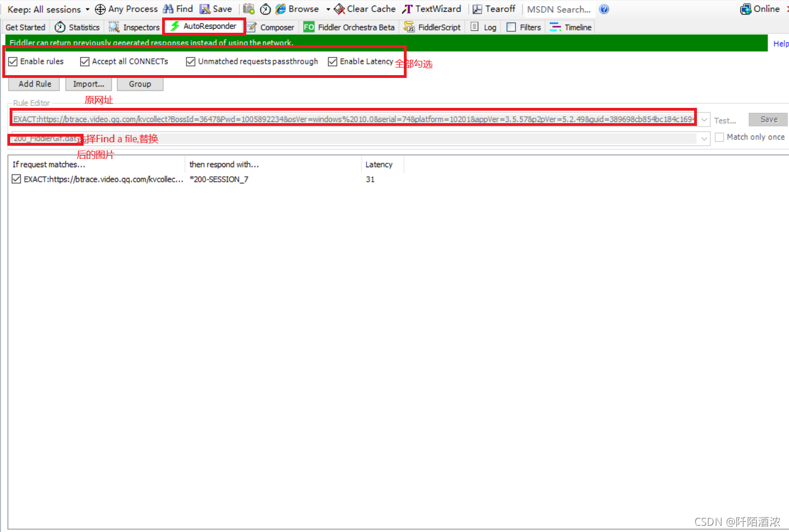Image resolution: width=789 pixels, height=532 pixels.
Task: Select the AutoResponder tab
Action: click(204, 26)
